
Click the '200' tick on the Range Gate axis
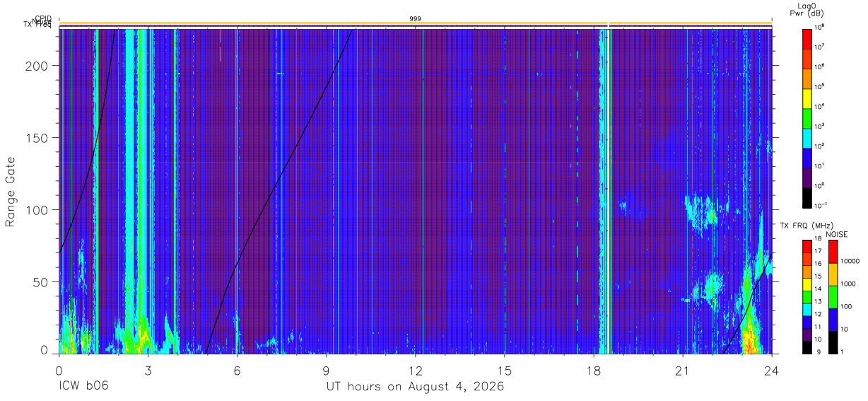37,66
